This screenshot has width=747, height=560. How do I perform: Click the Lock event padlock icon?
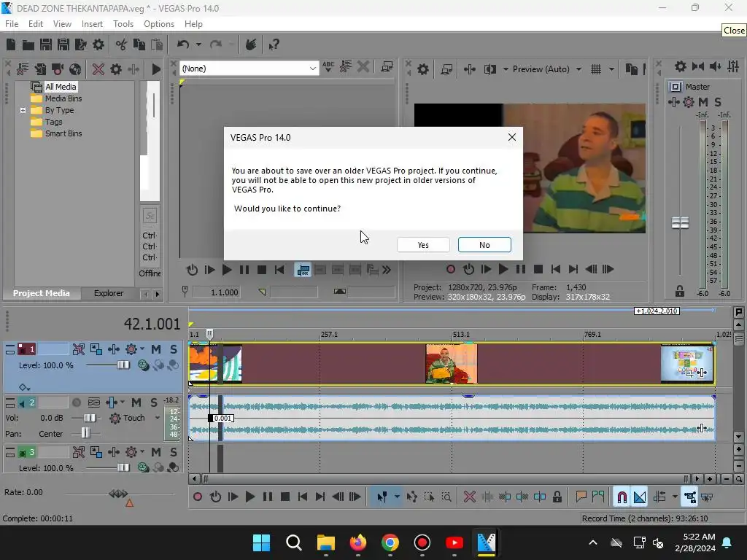tap(557, 497)
